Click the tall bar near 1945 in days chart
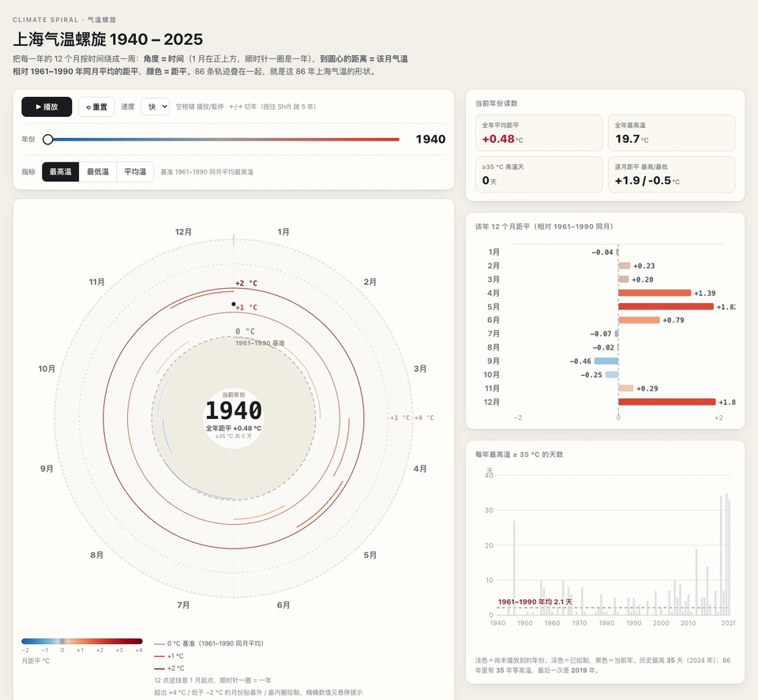The image size is (758, 700). click(514, 567)
